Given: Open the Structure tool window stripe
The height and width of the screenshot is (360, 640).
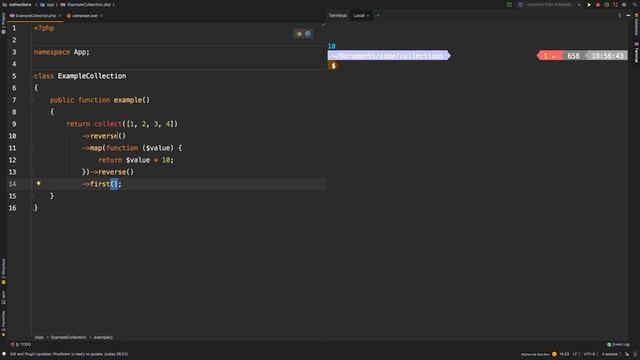Looking at the screenshot, I should 3,271.
